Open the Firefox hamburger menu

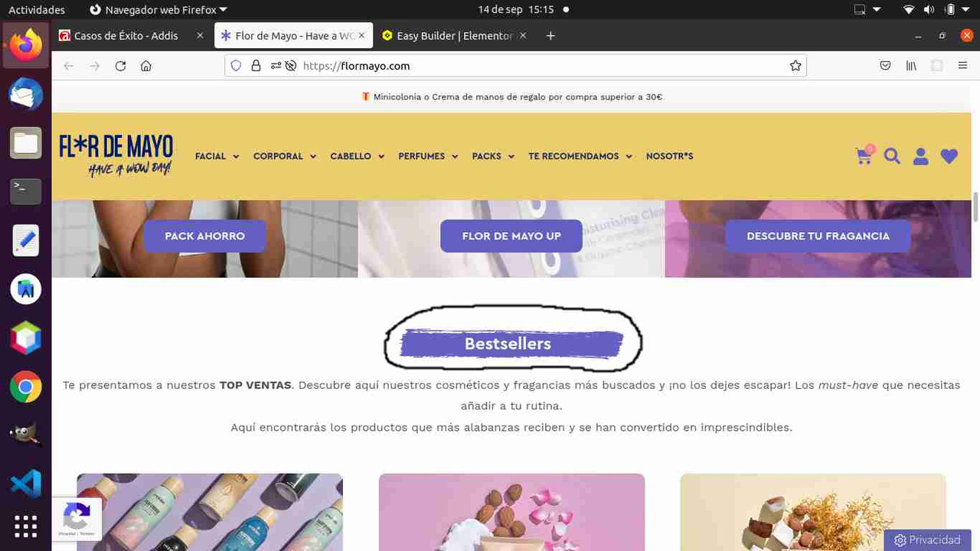pos(962,66)
